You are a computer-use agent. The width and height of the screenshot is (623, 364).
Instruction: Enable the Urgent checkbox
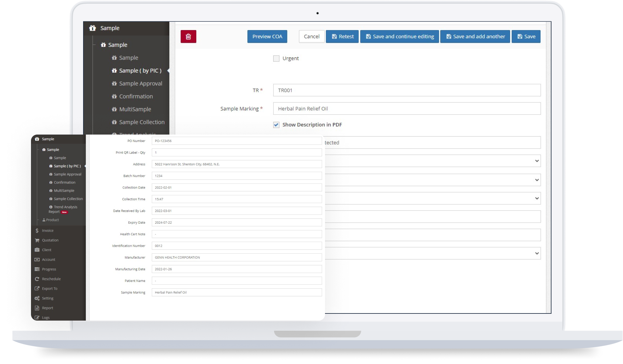276,59
